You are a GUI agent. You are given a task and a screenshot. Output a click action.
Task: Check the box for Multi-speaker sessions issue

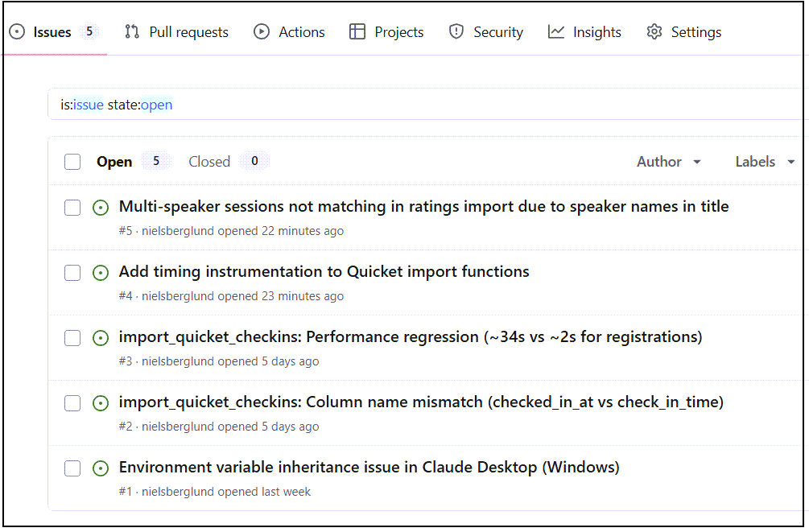[x=72, y=208]
